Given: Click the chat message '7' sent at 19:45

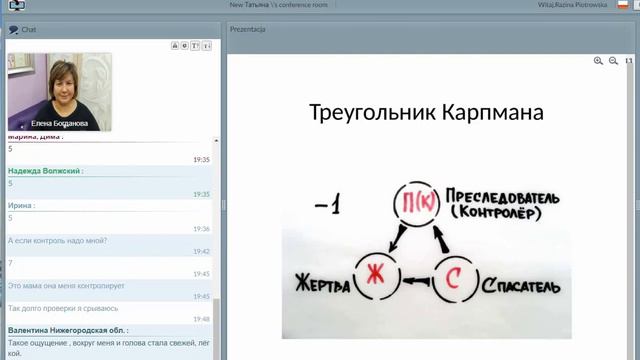Looking at the screenshot, I should click(10, 263).
